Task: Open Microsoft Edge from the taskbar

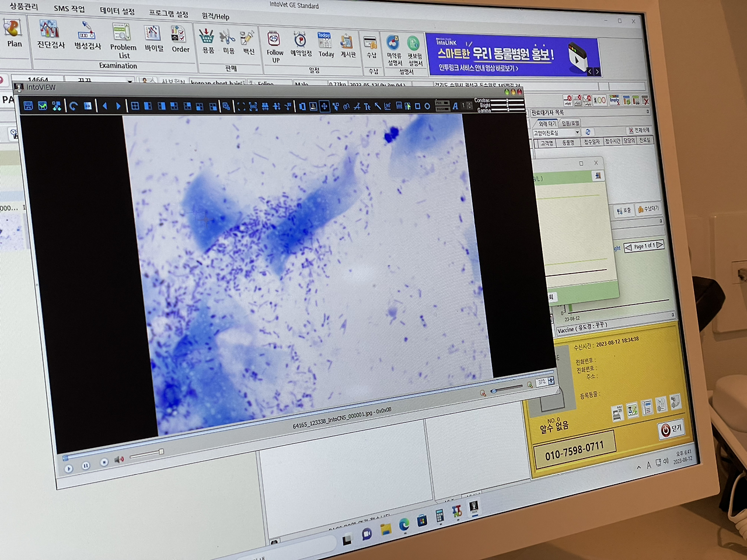Action: click(404, 526)
